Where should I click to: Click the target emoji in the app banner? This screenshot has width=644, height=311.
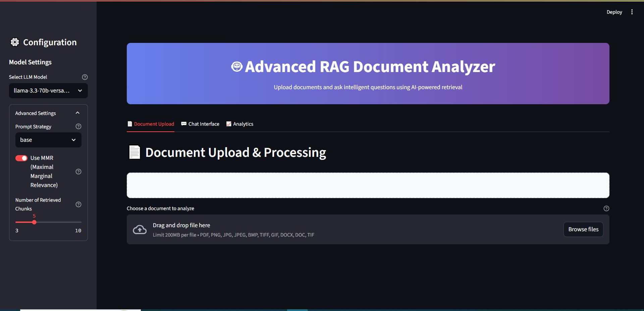pyautogui.click(x=236, y=66)
